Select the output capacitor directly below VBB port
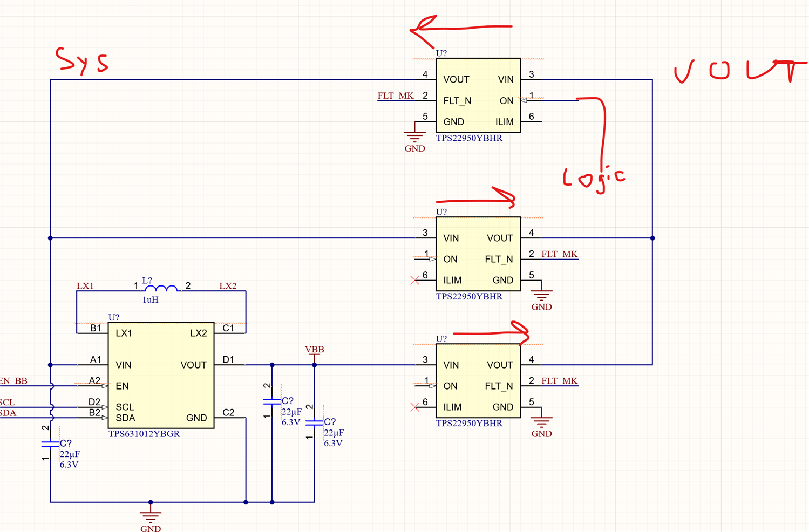The image size is (809, 532). click(314, 422)
